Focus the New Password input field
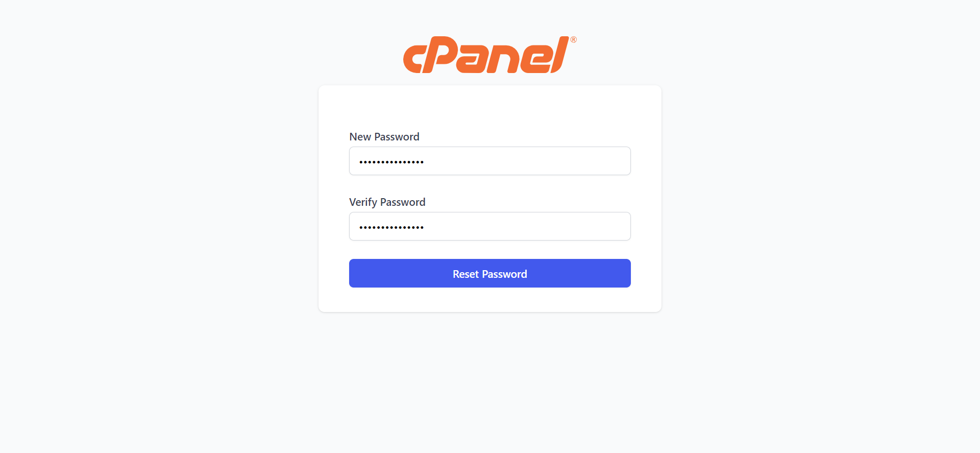 point(489,160)
